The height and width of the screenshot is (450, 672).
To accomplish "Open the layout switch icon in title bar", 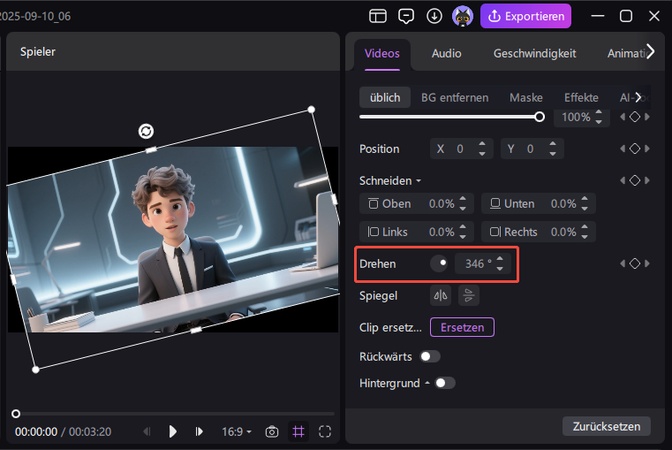I will click(x=378, y=16).
